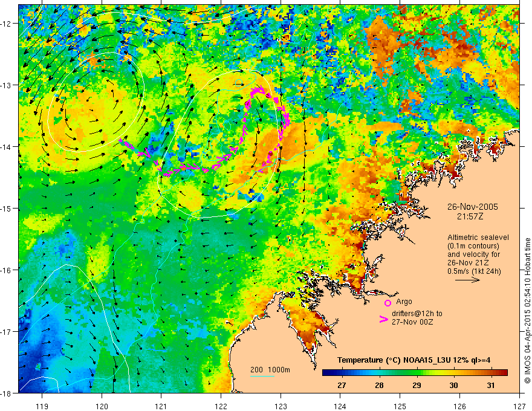Screen dimensions: 532x411
Task: Click the -18 latitude axis label
Action: point(7,393)
